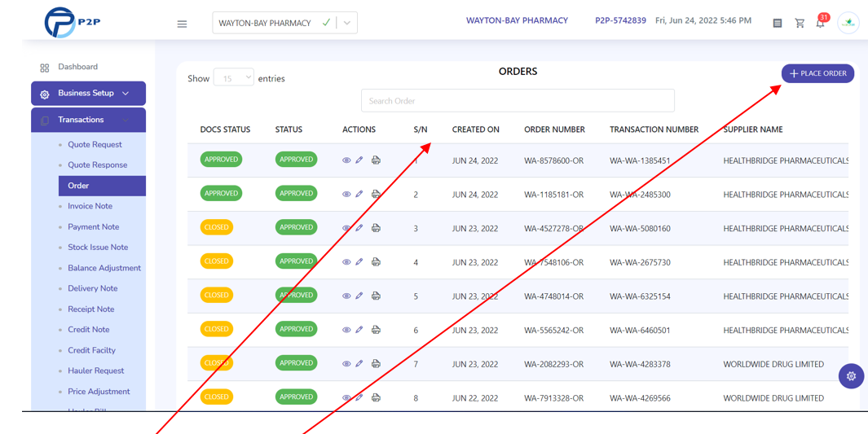Screen dimensions: 868x434
Task: View order WA-4748014-OR with eye icon
Action: pyautogui.click(x=346, y=296)
